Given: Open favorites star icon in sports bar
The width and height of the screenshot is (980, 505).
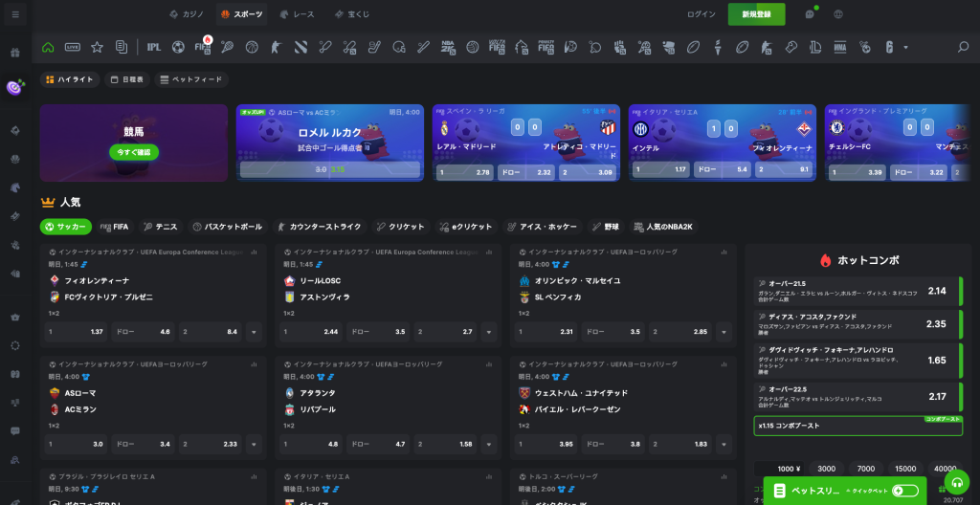Looking at the screenshot, I should click(x=97, y=47).
